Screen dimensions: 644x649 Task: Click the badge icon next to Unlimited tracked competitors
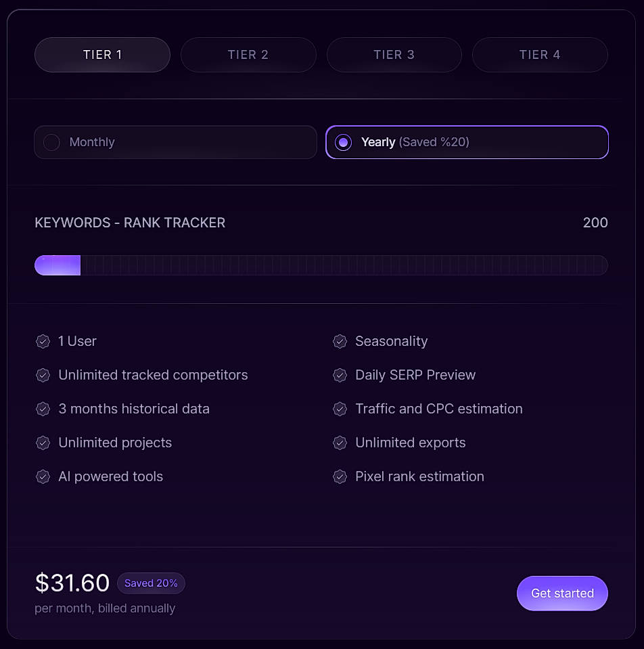(43, 375)
